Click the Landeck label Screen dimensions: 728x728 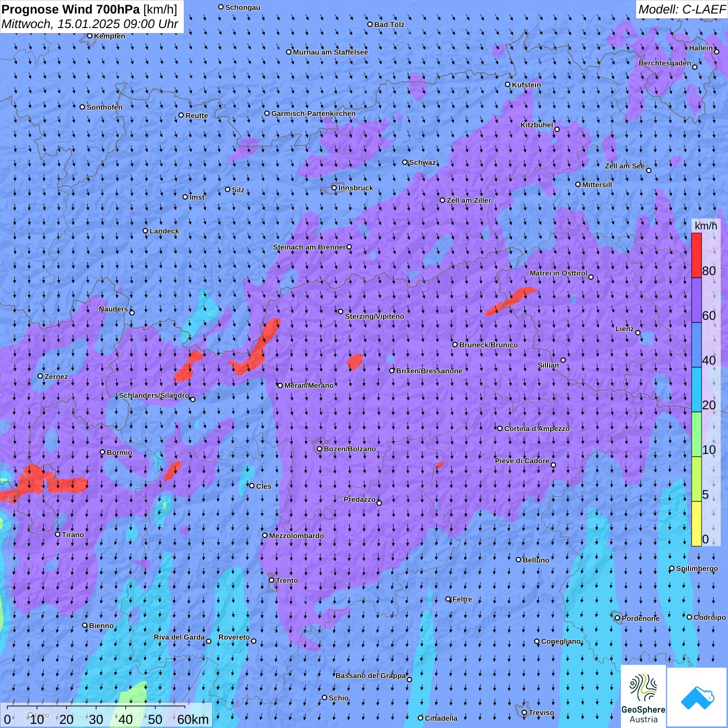pyautogui.click(x=164, y=231)
